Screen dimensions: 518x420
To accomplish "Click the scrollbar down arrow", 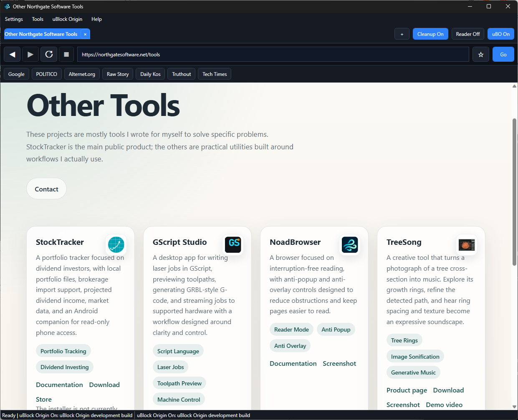I will (x=514, y=407).
